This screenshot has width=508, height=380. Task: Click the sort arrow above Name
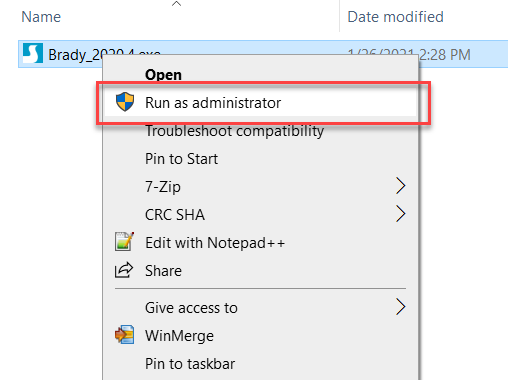pos(176,4)
